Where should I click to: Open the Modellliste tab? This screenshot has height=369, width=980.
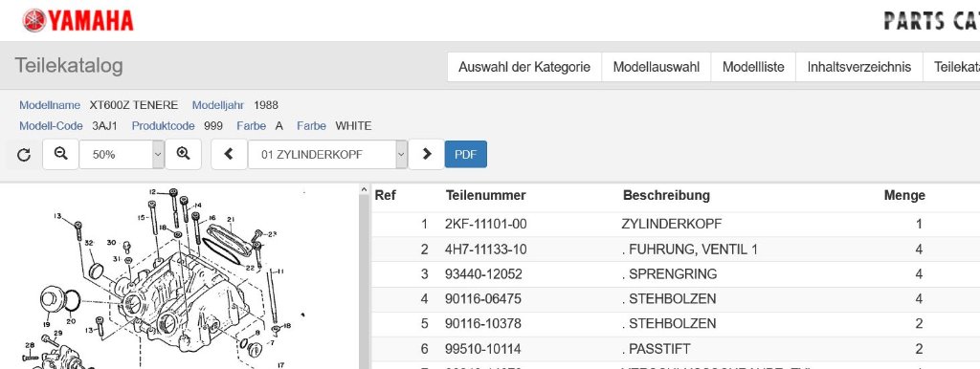(753, 67)
